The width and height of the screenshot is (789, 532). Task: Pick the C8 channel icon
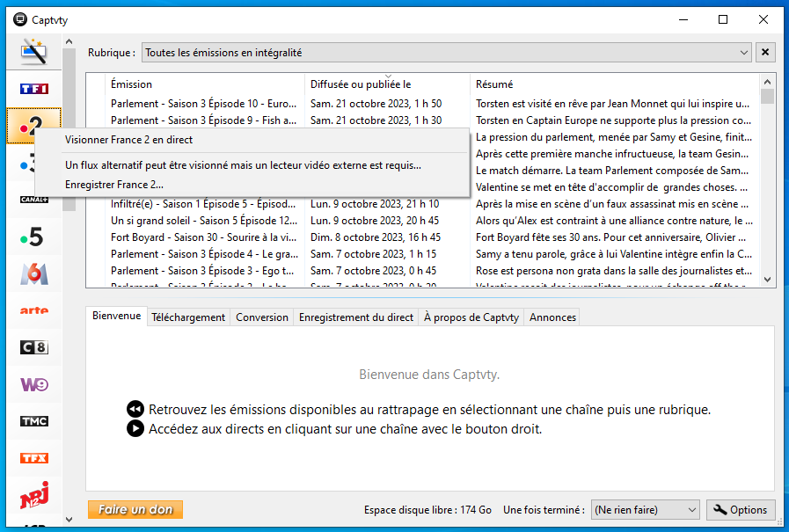click(x=33, y=347)
